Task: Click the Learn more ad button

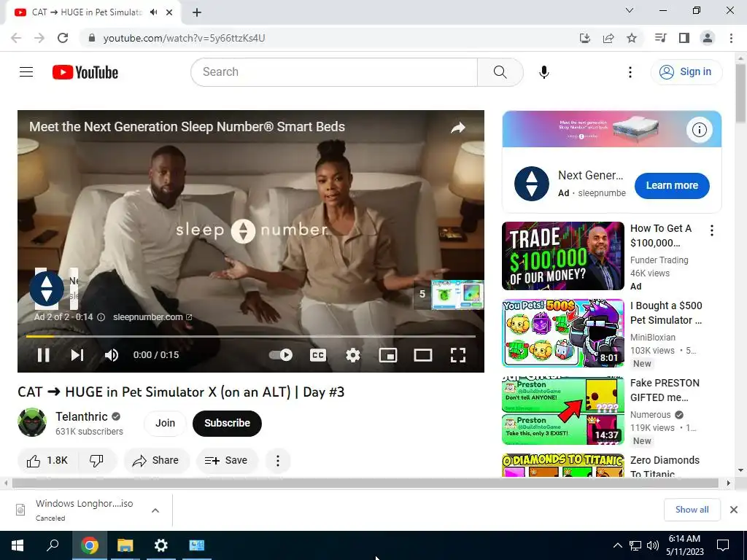Action: point(672,186)
